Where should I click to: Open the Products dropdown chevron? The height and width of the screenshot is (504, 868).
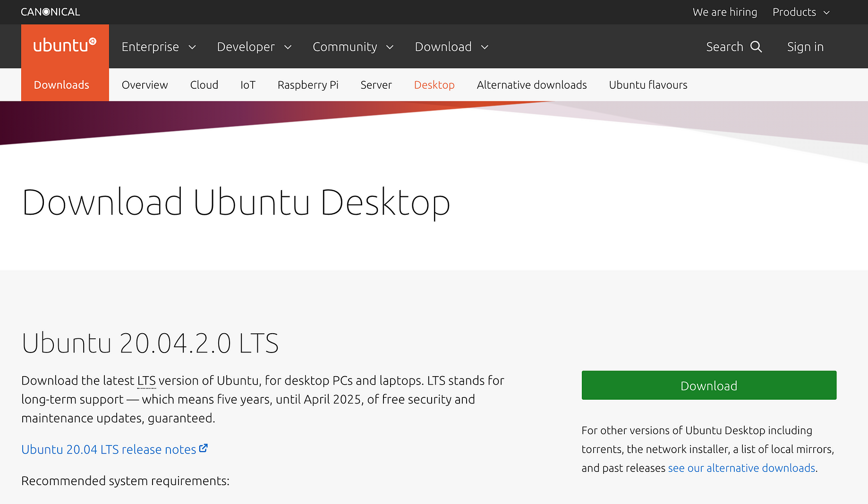coord(826,13)
